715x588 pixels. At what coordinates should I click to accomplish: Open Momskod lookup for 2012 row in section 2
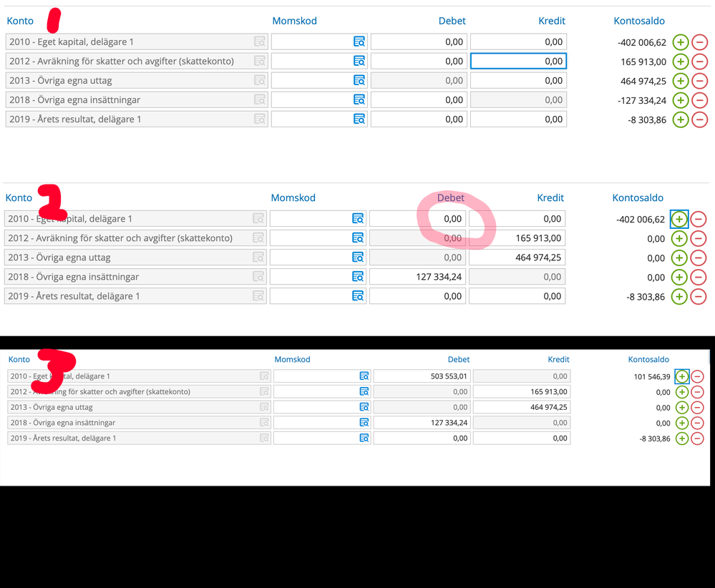[x=358, y=238]
